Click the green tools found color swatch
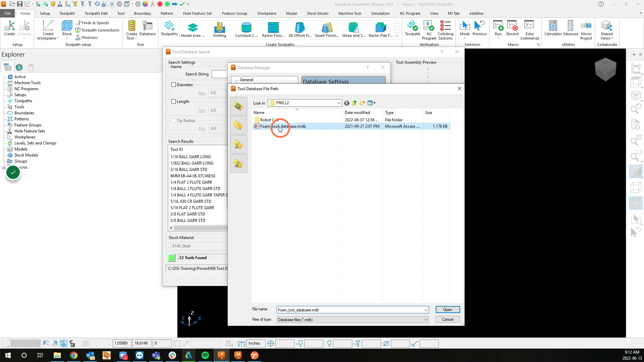Image resolution: width=644 pixels, height=362 pixels. pos(171,258)
